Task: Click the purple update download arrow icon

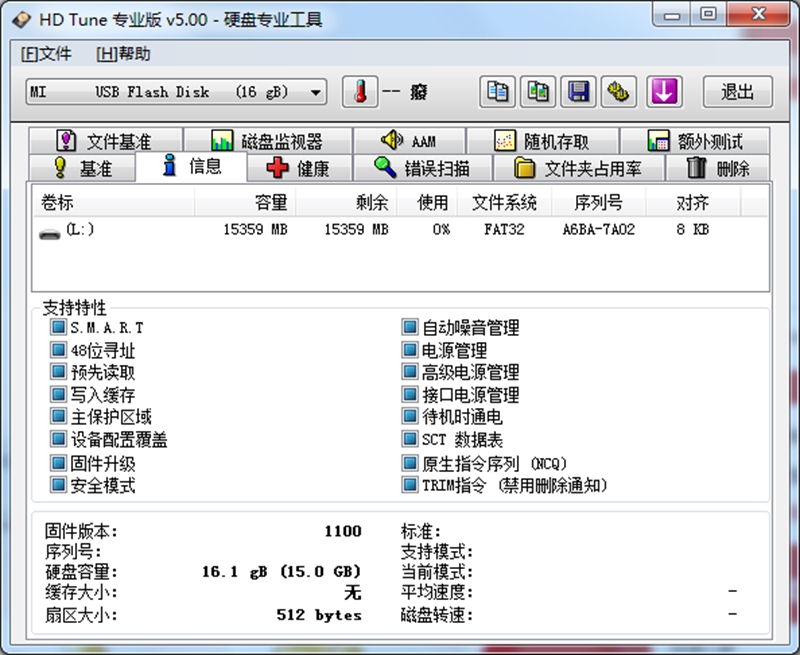Action: click(664, 91)
